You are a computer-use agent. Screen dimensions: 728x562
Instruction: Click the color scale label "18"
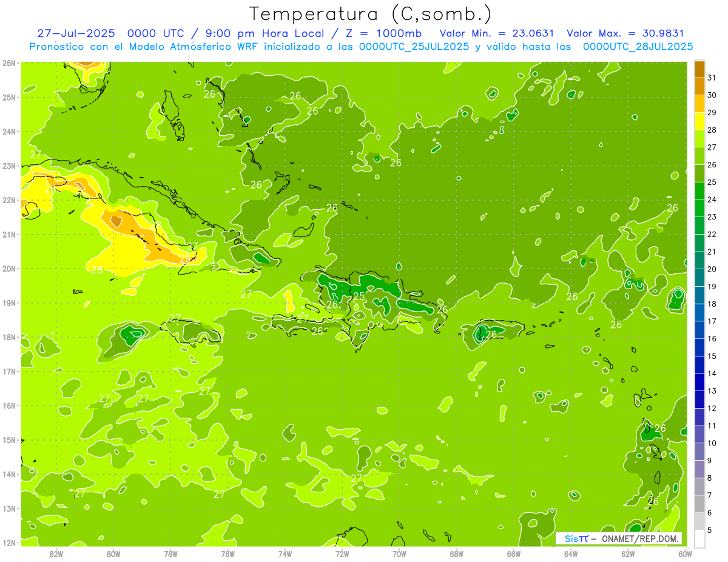pyautogui.click(x=712, y=304)
